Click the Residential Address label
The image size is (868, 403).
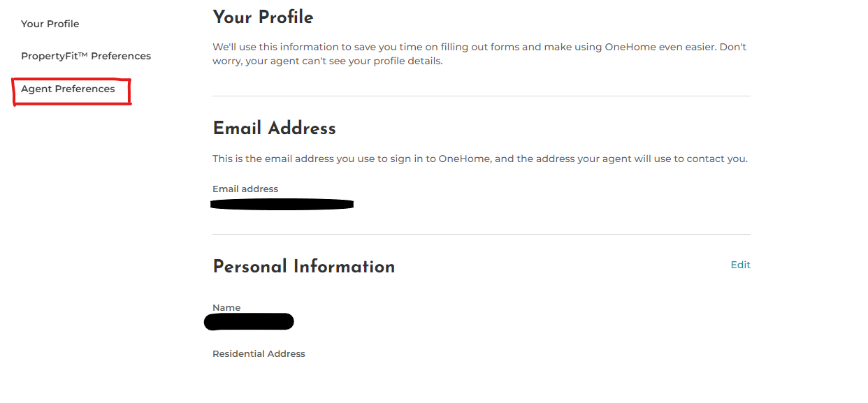click(259, 354)
